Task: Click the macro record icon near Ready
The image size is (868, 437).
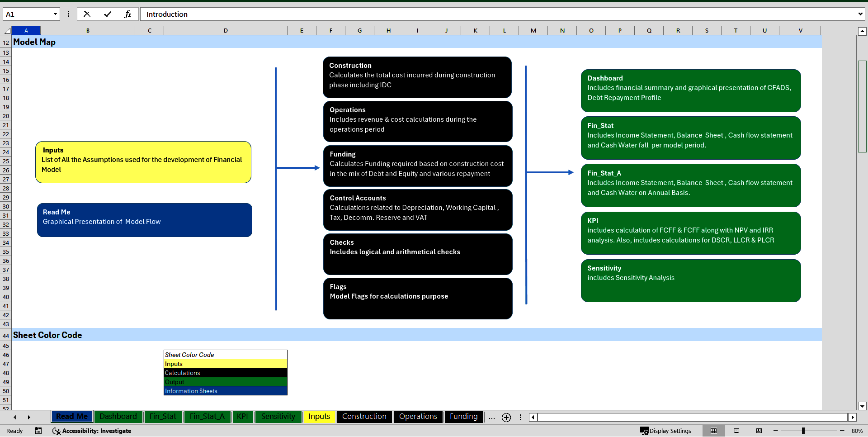Action: tap(38, 431)
